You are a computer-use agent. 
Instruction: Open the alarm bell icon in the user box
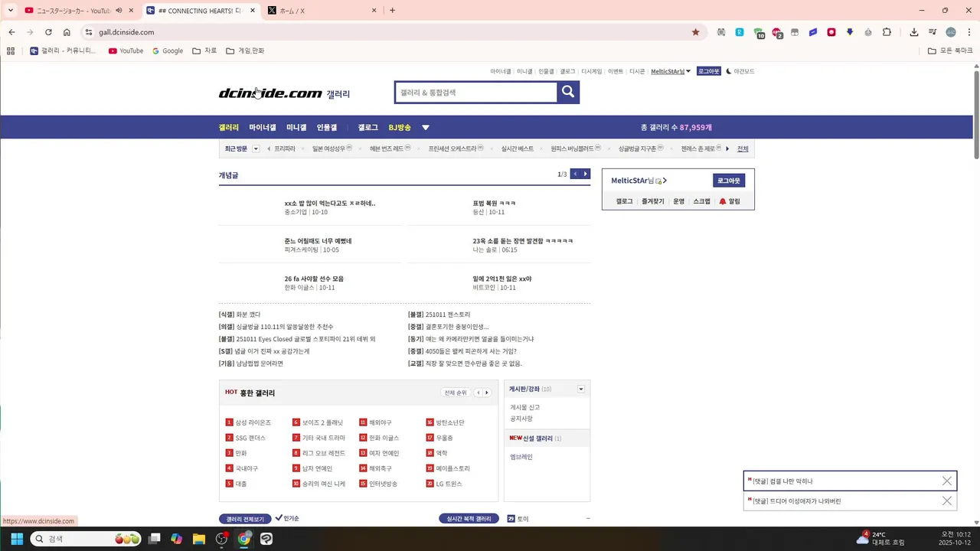(x=723, y=201)
